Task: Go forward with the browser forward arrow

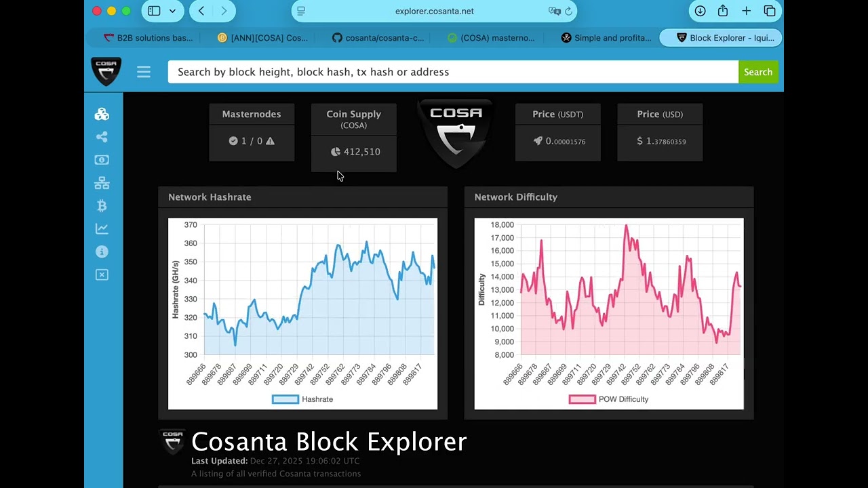Action: pyautogui.click(x=224, y=11)
